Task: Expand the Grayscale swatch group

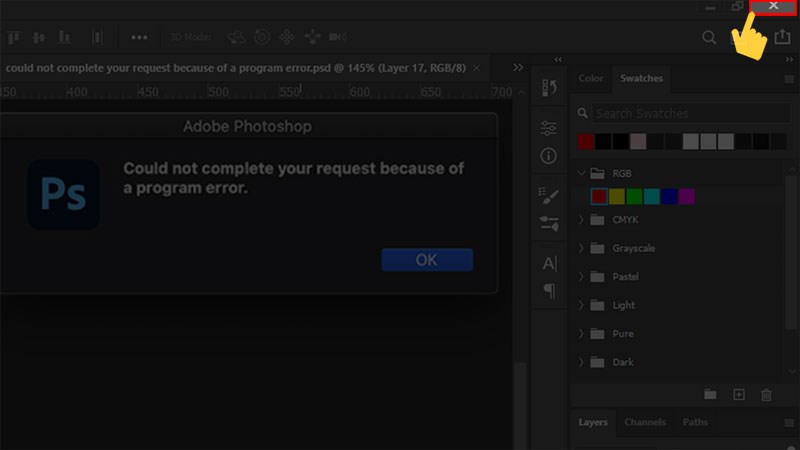Action: coord(581,248)
